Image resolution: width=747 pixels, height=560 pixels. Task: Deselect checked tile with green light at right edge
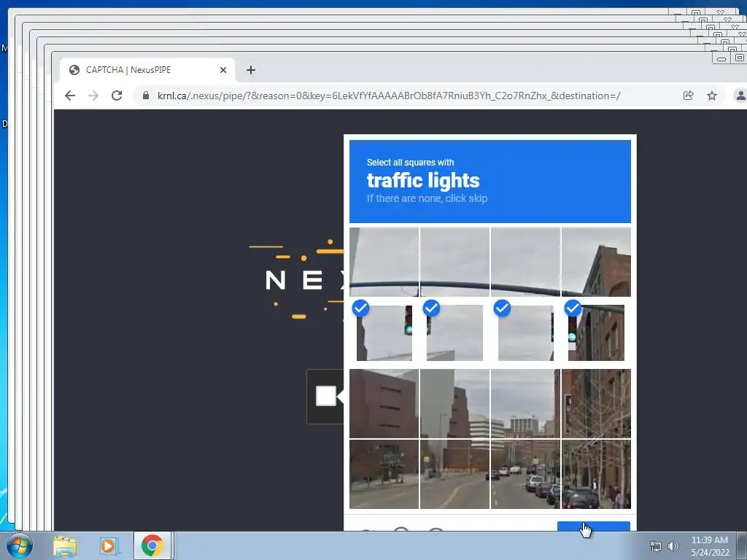tap(384, 332)
